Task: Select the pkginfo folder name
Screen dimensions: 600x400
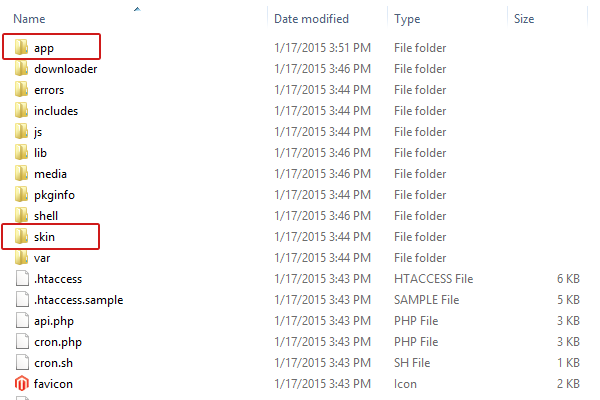Action: pos(54,195)
